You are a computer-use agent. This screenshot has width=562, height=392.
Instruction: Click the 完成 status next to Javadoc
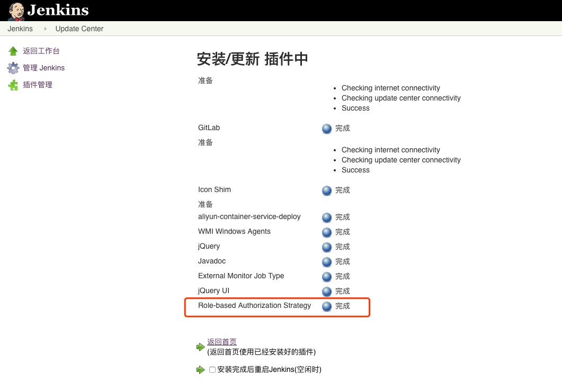tap(343, 262)
